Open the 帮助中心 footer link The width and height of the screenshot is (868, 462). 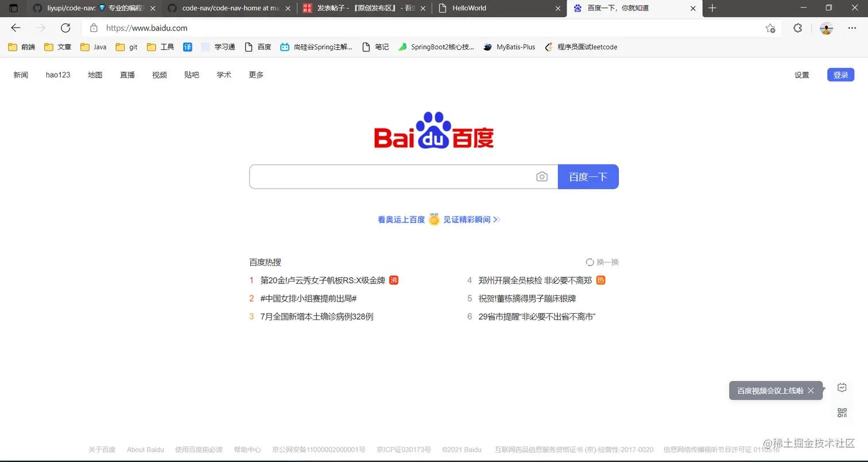tap(247, 449)
